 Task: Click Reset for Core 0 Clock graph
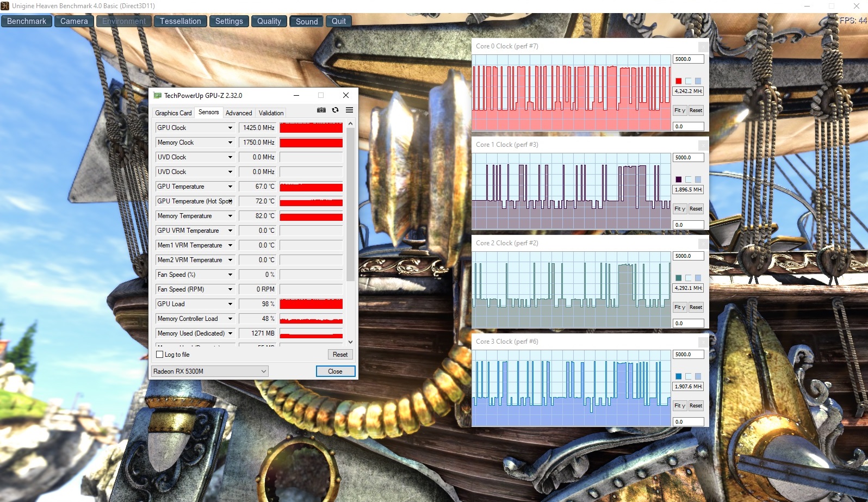[x=696, y=110]
